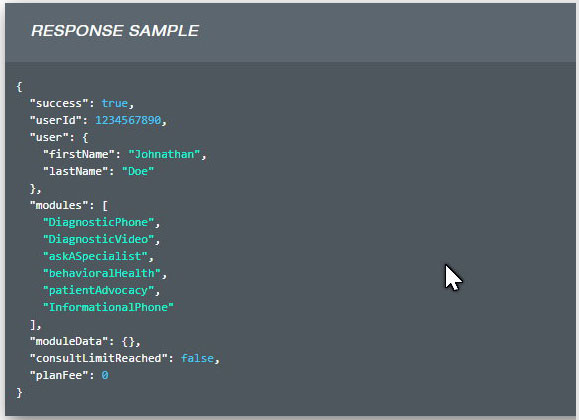Screen dimensions: 579x420
Task: Click the "consultLimitReached" key
Action: pyautogui.click(x=98, y=358)
